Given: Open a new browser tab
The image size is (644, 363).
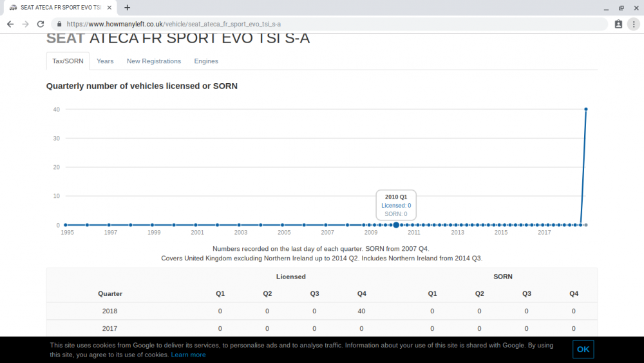Looking at the screenshot, I should tap(128, 7).
